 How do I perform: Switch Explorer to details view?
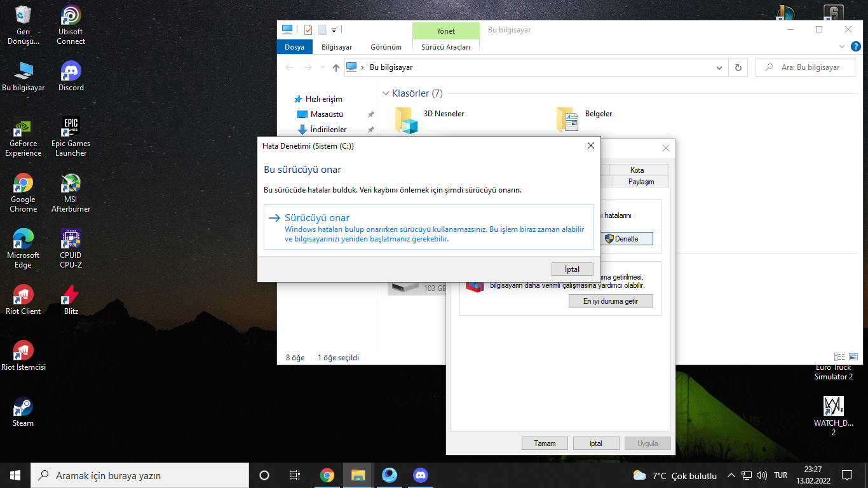tap(840, 357)
